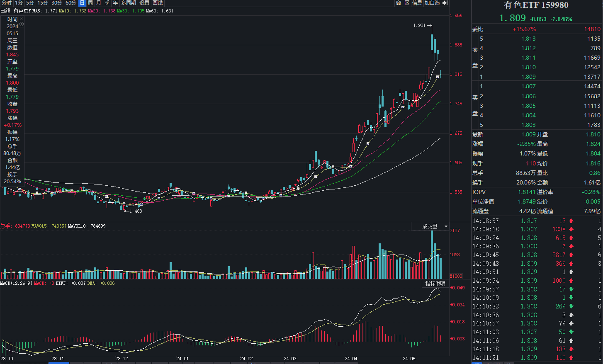Click the 委比 +15.67% value
This screenshot has height=364, width=603.
(524, 29)
